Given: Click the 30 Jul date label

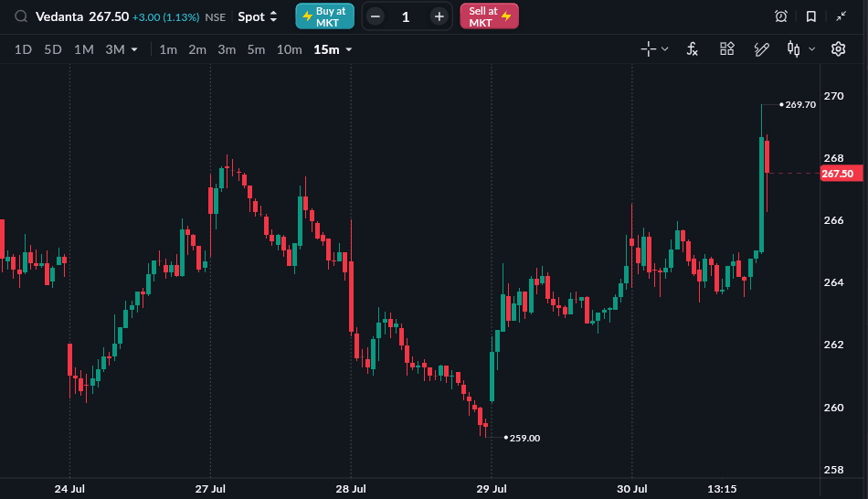Looking at the screenshot, I should 632,489.
